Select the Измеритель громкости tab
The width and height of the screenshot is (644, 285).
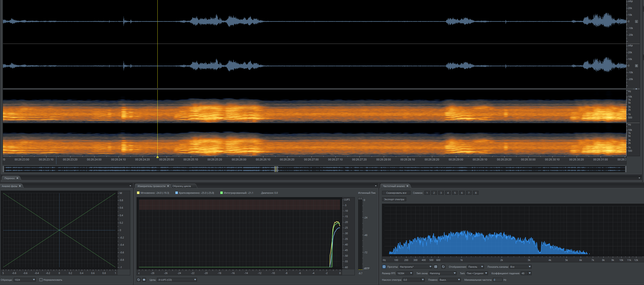click(151, 186)
